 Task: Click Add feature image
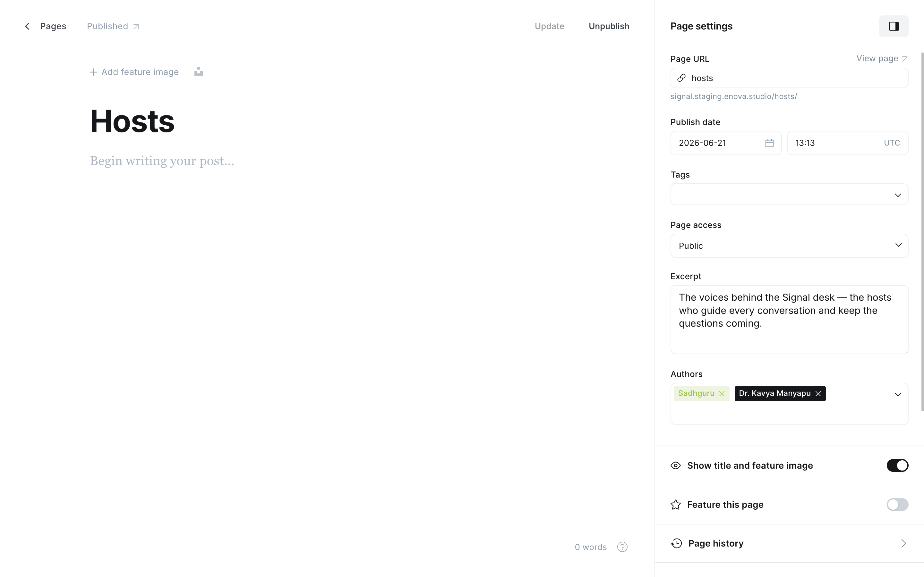[134, 72]
